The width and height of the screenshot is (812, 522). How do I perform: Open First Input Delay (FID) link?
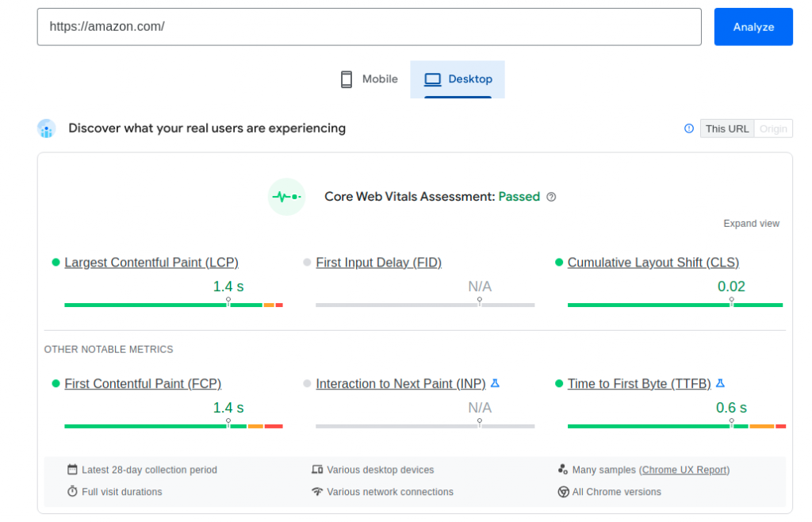[x=378, y=263]
